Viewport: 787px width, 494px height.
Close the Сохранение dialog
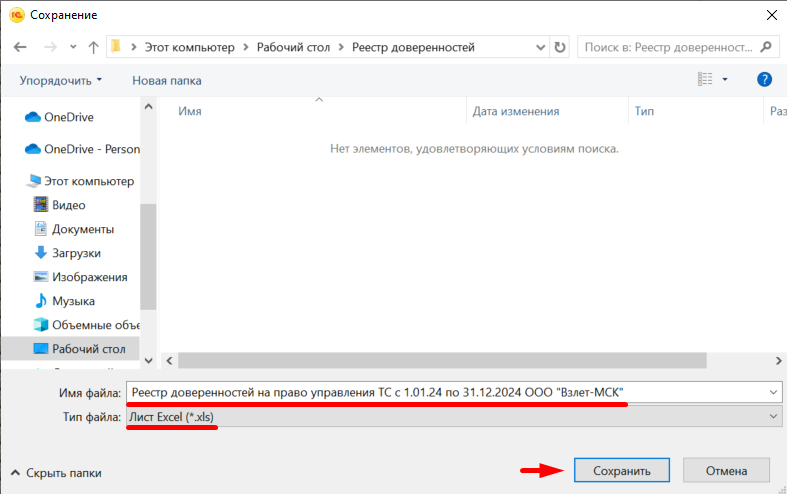(x=772, y=15)
